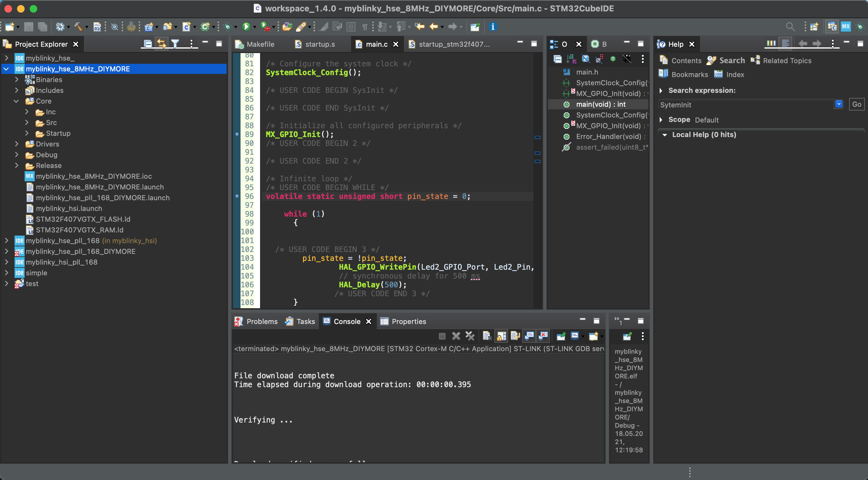This screenshot has height=480, width=868.
Task: Open the Device Configuration MX perspective icon
Action: pyautogui.click(x=846, y=27)
